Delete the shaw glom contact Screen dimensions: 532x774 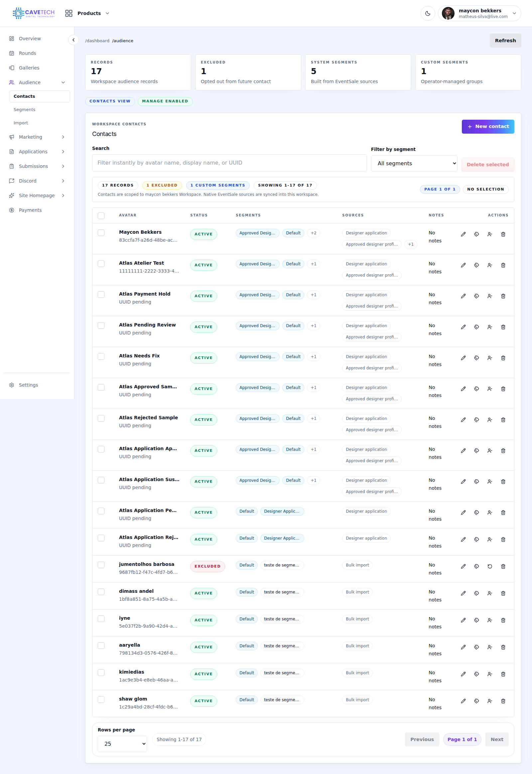tap(503, 701)
